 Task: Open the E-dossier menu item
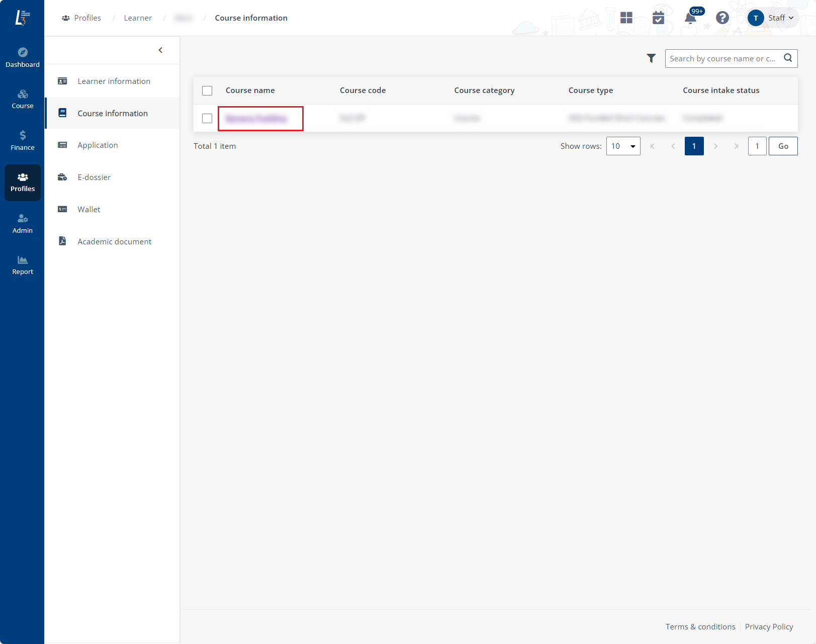(94, 177)
